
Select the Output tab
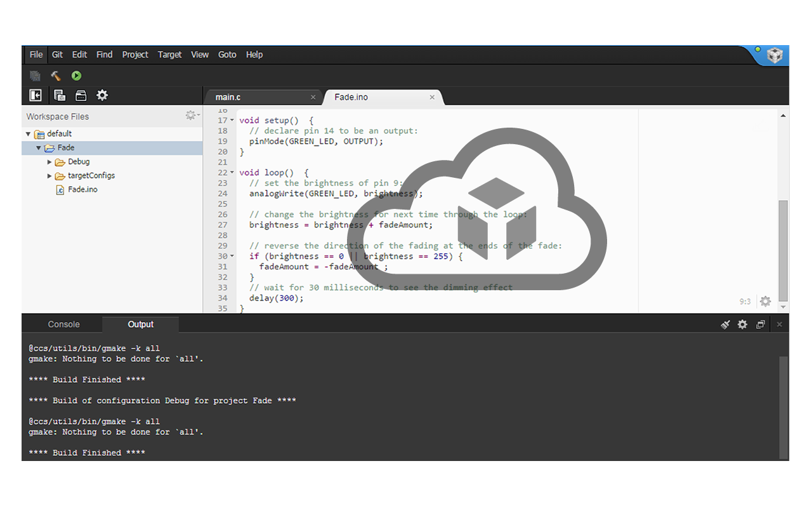(x=140, y=324)
